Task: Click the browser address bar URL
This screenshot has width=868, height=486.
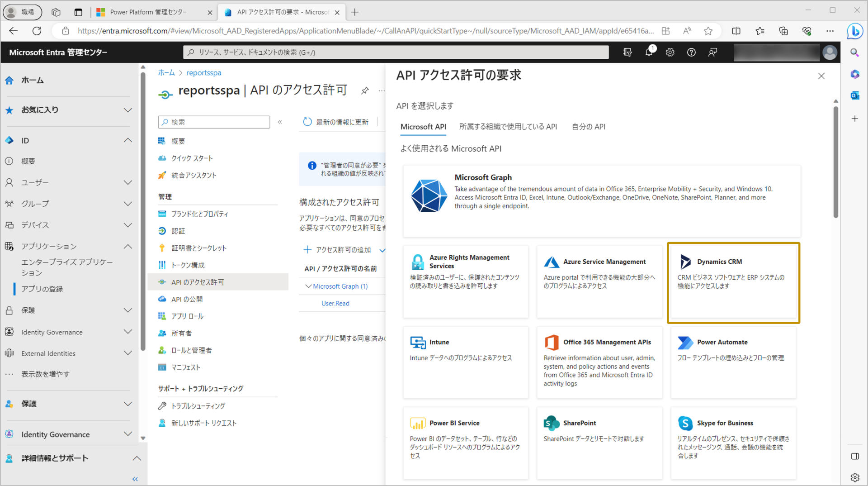Action: [365, 31]
